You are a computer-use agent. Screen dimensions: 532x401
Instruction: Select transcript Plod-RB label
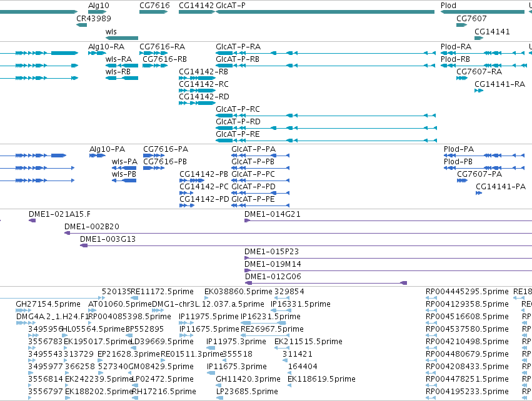[455, 59]
